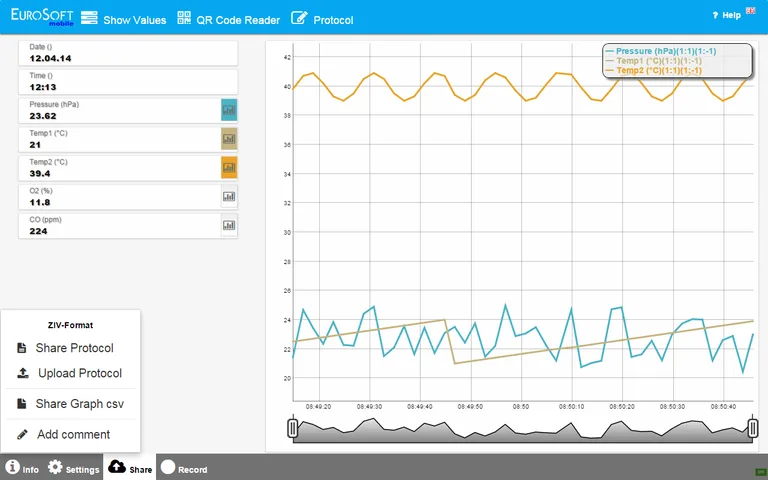Viewport: 768px width, 480px height.
Task: Open the Info tab
Action: point(22,468)
